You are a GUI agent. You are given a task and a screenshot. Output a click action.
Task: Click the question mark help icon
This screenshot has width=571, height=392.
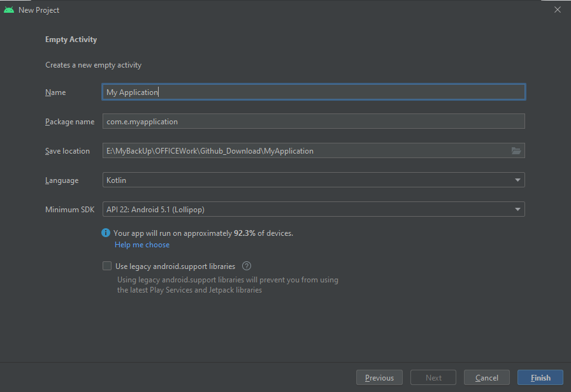pos(246,266)
